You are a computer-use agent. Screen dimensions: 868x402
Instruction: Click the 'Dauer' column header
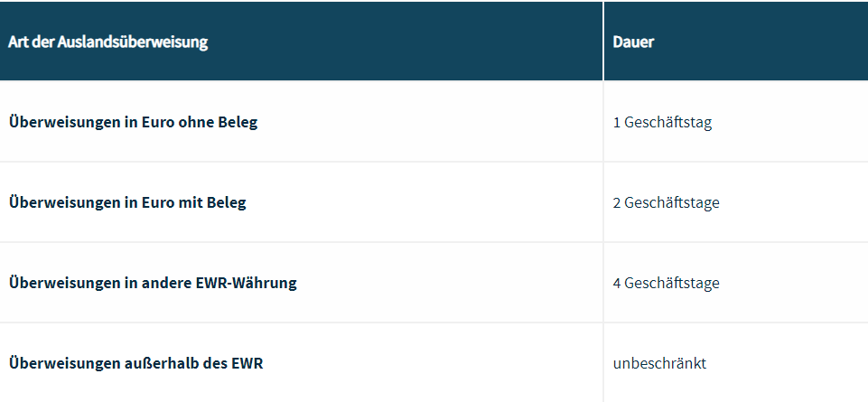tap(633, 42)
